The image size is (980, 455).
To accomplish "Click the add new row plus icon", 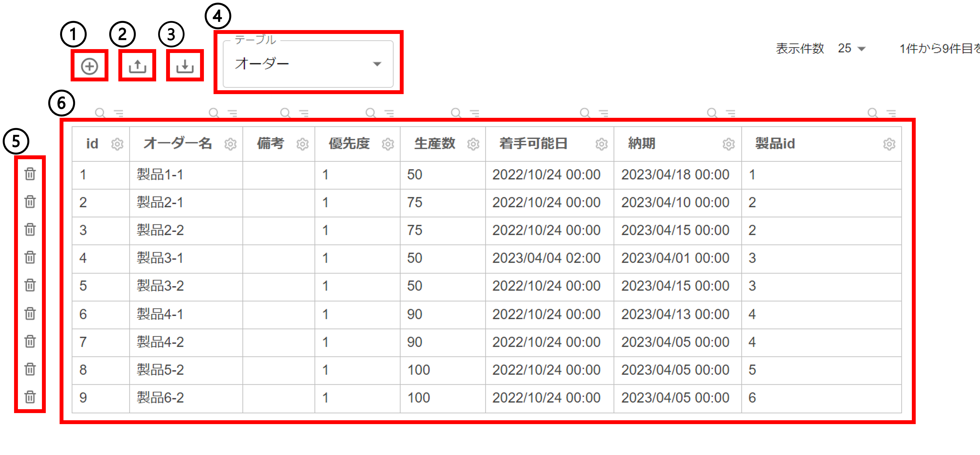I will (89, 66).
